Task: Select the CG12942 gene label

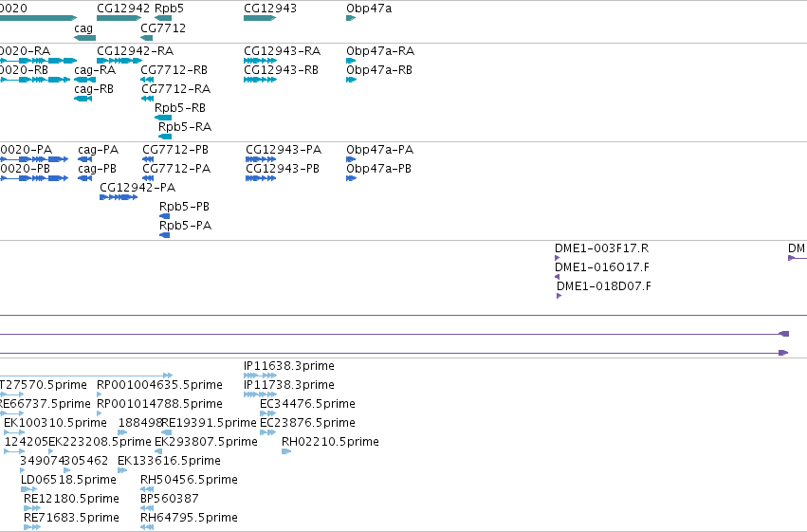Action: click(123, 9)
